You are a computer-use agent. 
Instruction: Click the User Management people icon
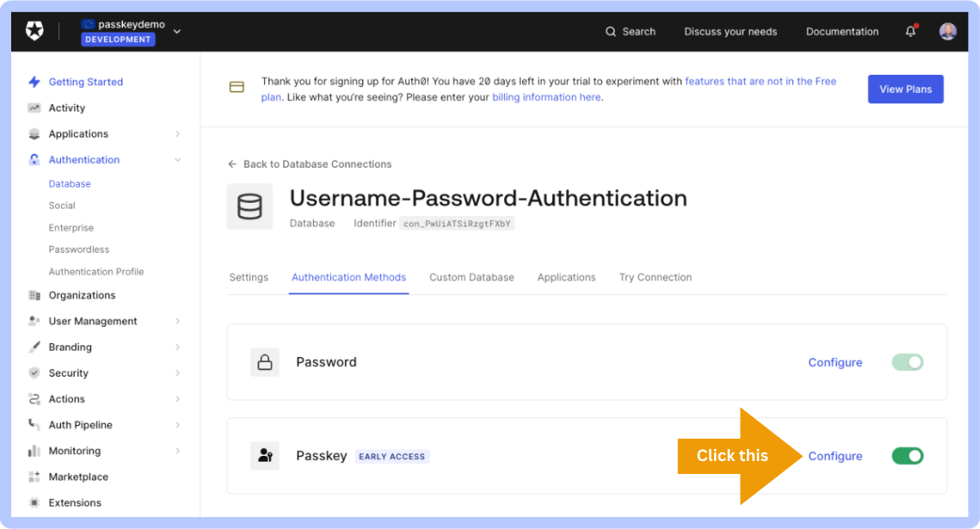click(34, 321)
